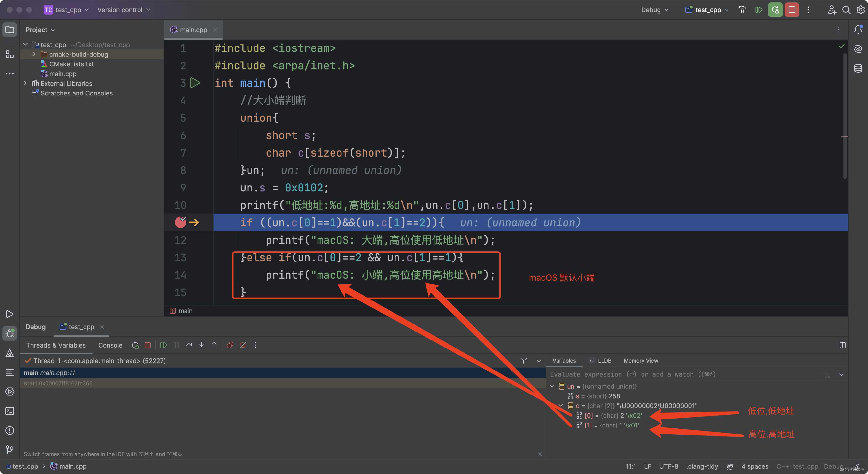Screen dimensions: 868x474
Task: Switch to LLDB tab
Action: point(600,361)
